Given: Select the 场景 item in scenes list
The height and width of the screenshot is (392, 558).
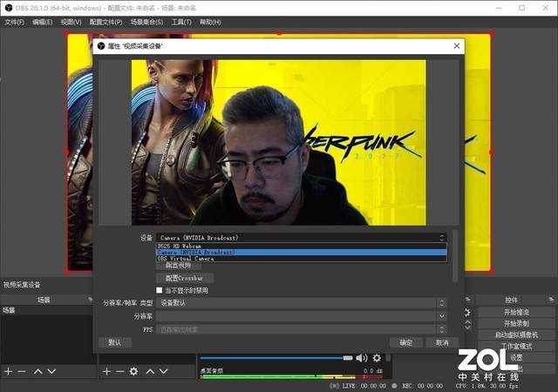Looking at the screenshot, I should pyautogui.click(x=46, y=310).
